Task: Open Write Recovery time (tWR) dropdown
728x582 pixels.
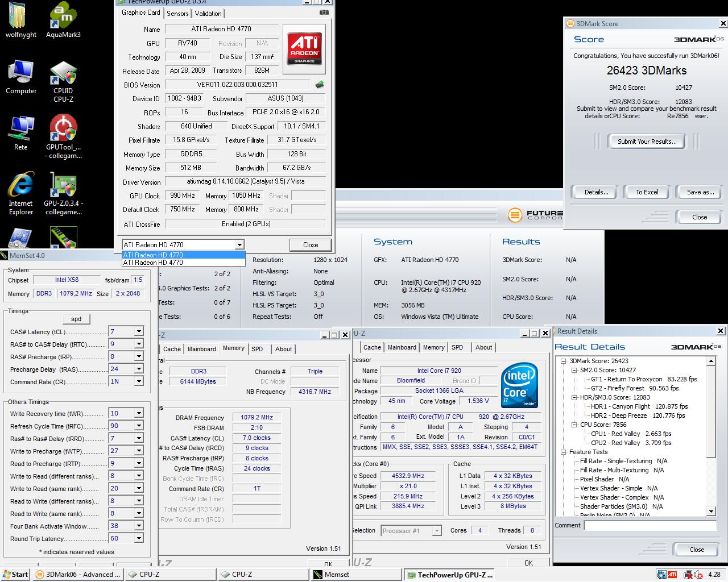Action: tap(138, 413)
